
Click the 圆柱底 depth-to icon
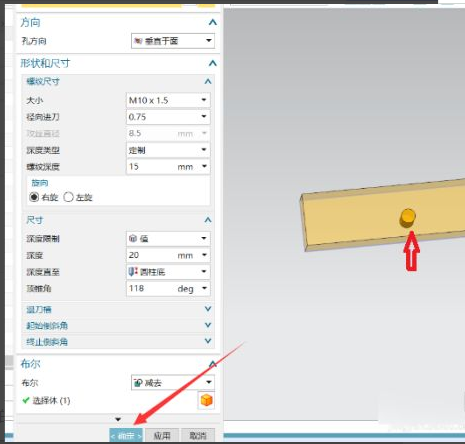(x=133, y=272)
